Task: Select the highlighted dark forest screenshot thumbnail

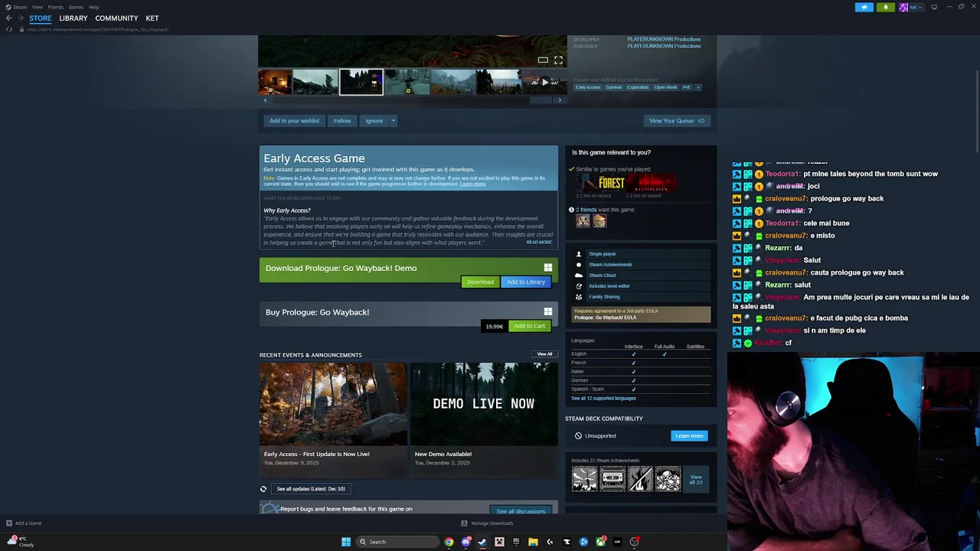Action: (x=361, y=82)
